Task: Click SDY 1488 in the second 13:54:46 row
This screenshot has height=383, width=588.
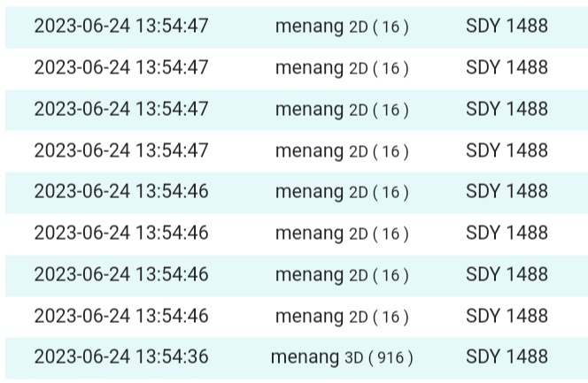Action: tap(507, 233)
